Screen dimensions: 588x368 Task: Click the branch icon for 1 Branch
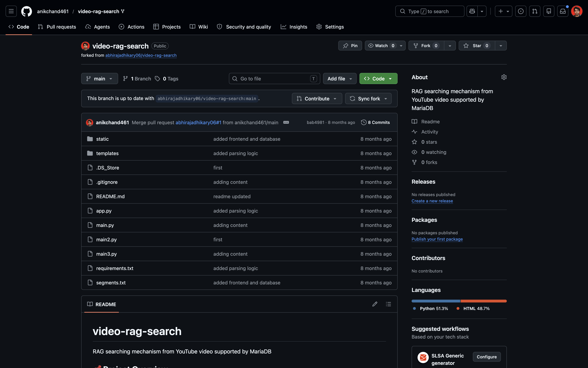pos(125,79)
